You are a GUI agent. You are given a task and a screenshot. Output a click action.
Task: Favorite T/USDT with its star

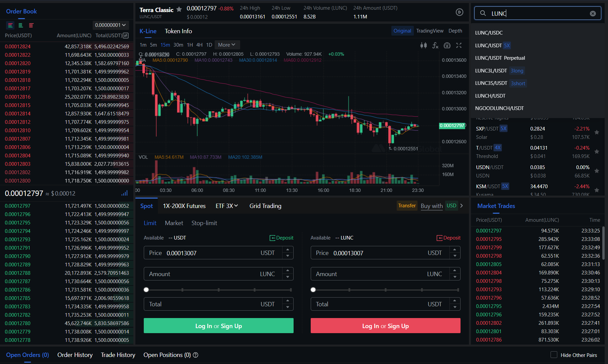click(597, 152)
